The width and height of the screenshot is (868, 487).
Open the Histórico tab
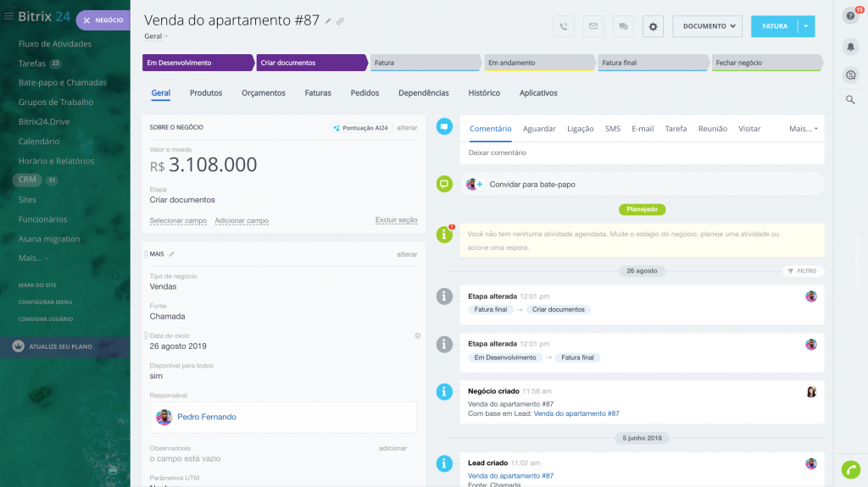point(484,93)
